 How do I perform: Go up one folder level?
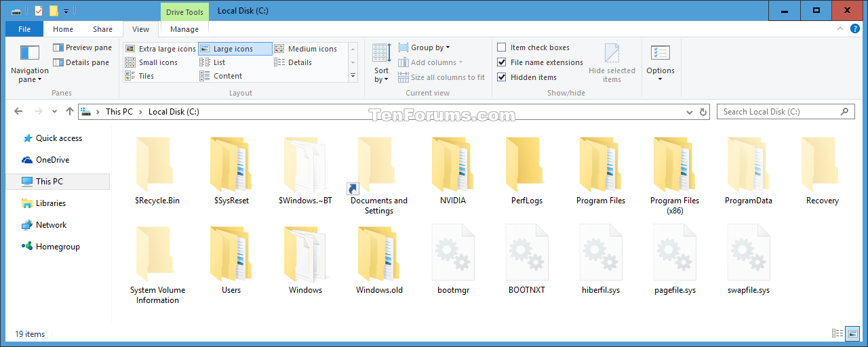coord(70,112)
